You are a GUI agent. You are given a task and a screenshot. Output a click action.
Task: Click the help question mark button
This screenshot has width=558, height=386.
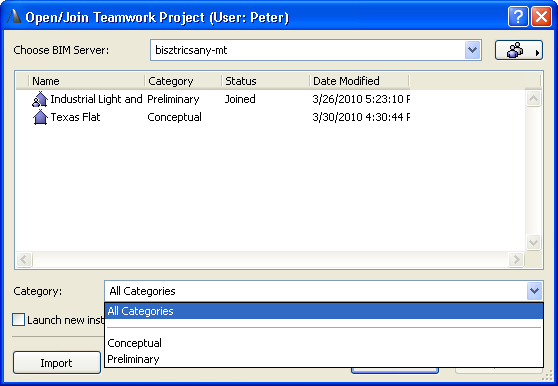(518, 17)
